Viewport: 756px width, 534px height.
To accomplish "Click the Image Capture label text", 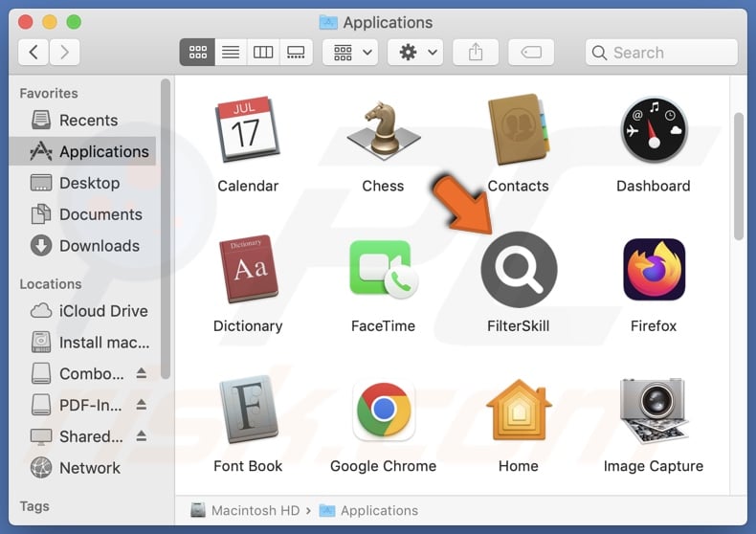I will click(x=654, y=466).
